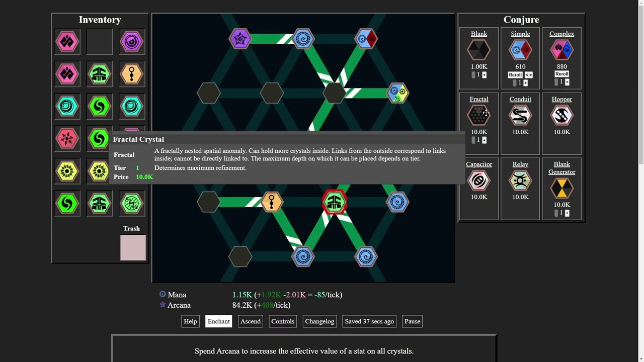This screenshot has width=644, height=362.
Task: Click the Mana resource icon
Action: pos(163,295)
